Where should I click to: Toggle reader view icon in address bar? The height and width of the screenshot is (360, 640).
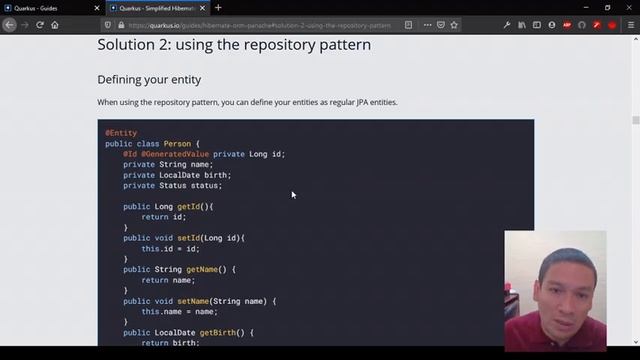tap(408, 25)
